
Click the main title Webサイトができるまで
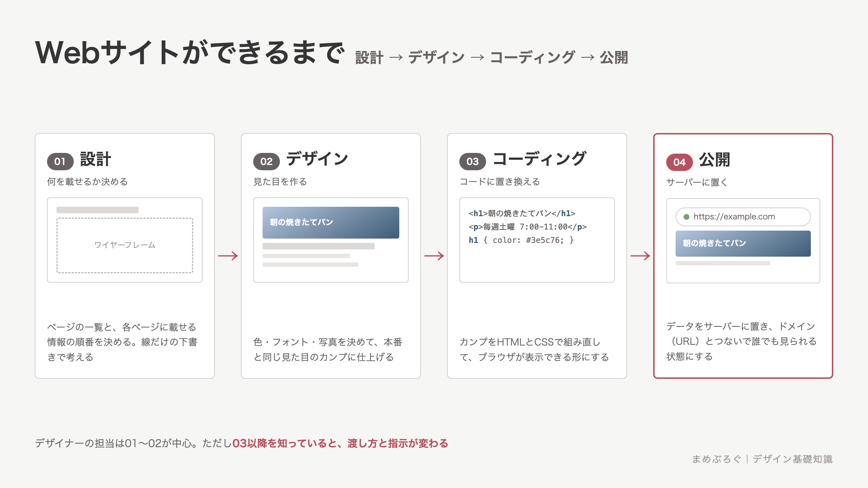coord(190,53)
